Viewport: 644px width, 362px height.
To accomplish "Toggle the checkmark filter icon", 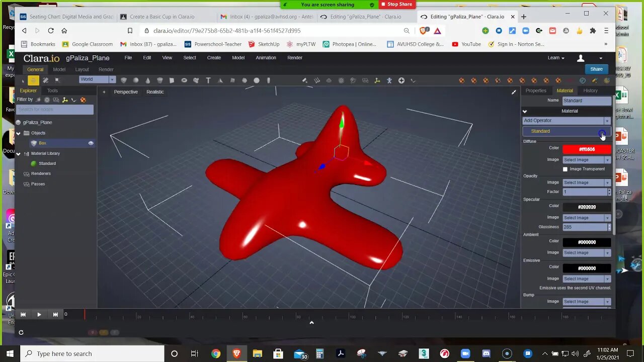I will pos(74,100).
